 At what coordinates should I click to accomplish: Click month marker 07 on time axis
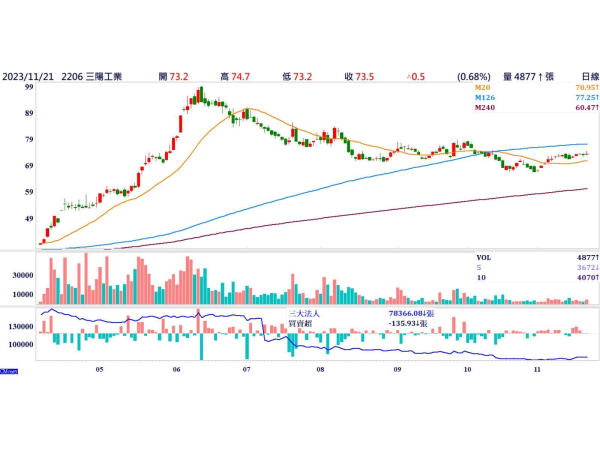pos(246,370)
